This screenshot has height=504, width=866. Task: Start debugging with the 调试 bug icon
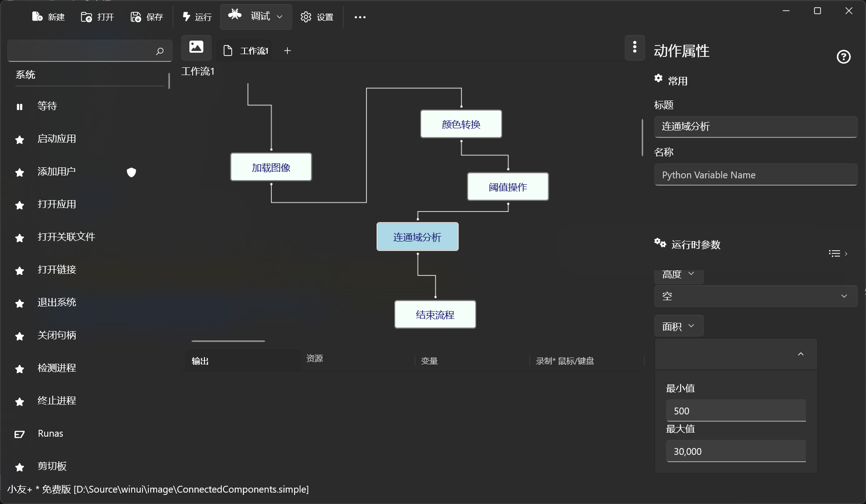[x=235, y=15]
